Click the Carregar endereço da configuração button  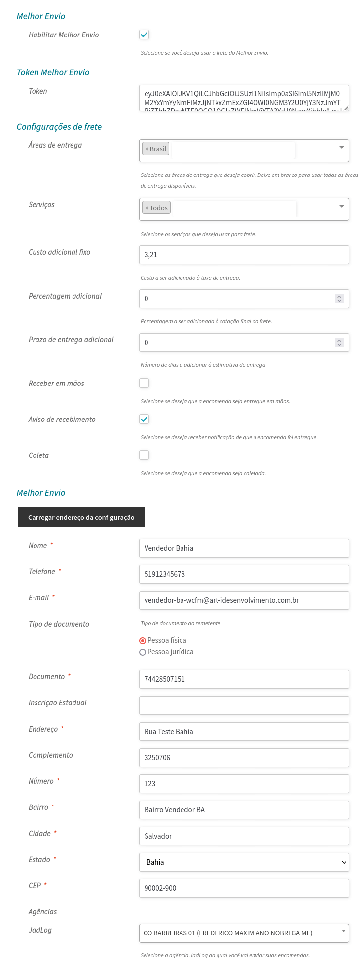pyautogui.click(x=81, y=517)
